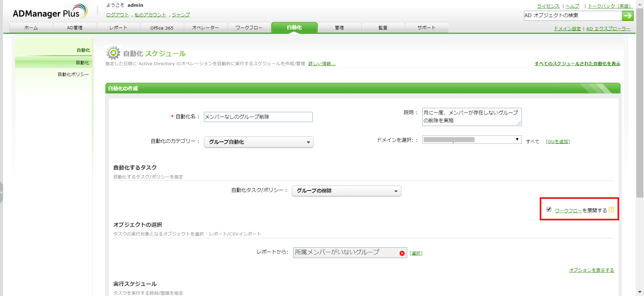
Task: Open すべてのスケジュールされた自動化を表示 link
Action: point(577,64)
